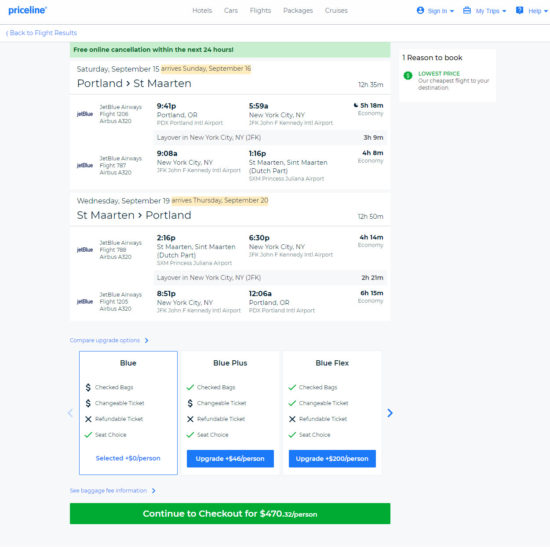Continue to Checkout for $470.32/person
Image resolution: width=550 pixels, height=547 pixels.
(x=230, y=514)
